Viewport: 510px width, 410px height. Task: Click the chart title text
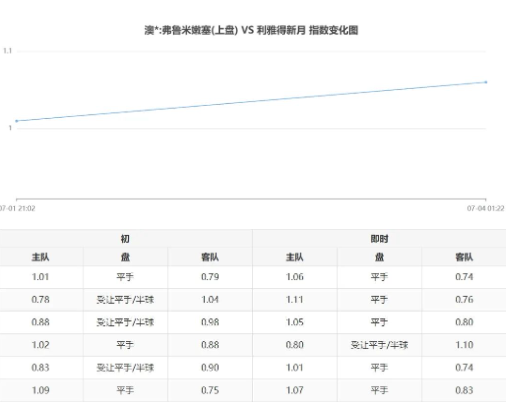[x=251, y=30]
